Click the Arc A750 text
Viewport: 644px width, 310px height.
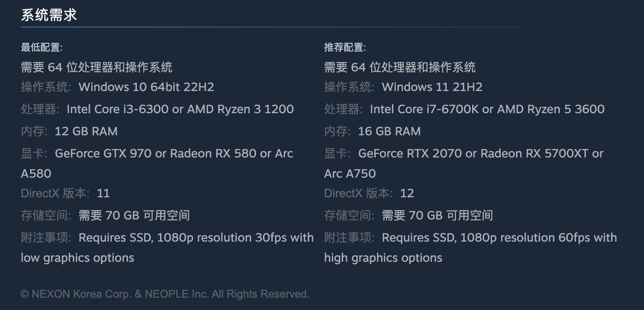(350, 174)
